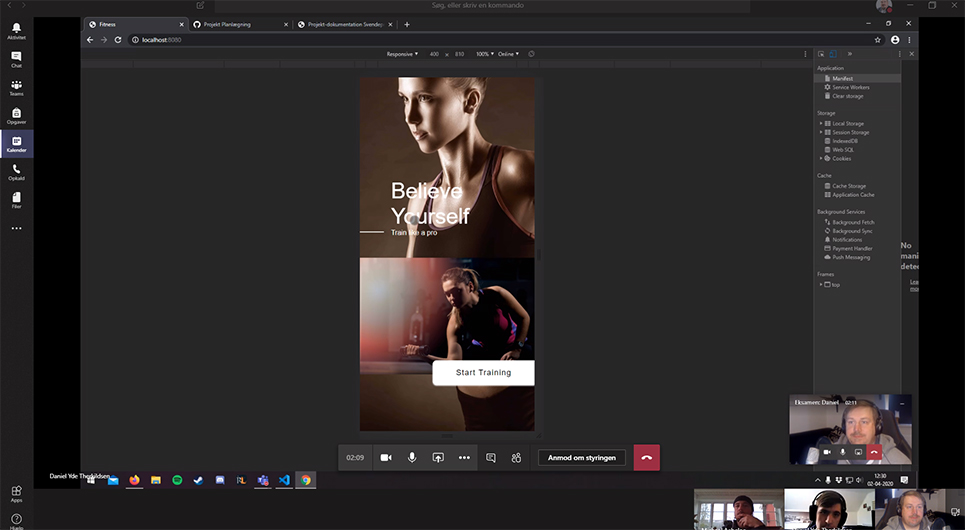The height and width of the screenshot is (530, 965).
Task: Open Chat in the Teams sidebar
Action: click(17, 59)
